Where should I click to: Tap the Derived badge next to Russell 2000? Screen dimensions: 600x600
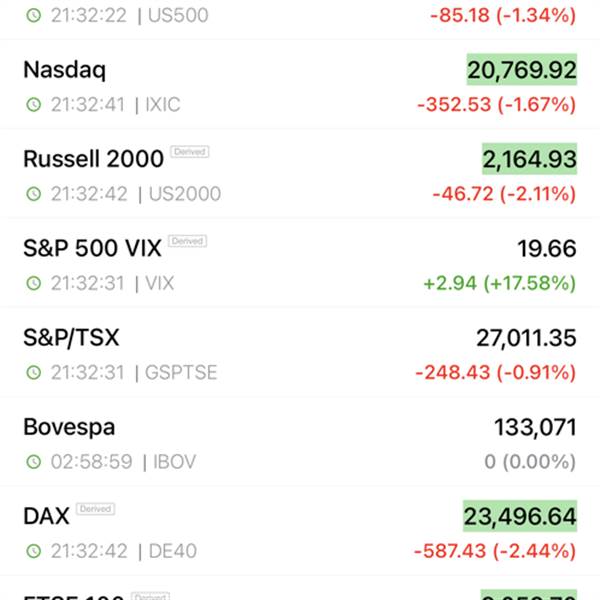(x=190, y=152)
